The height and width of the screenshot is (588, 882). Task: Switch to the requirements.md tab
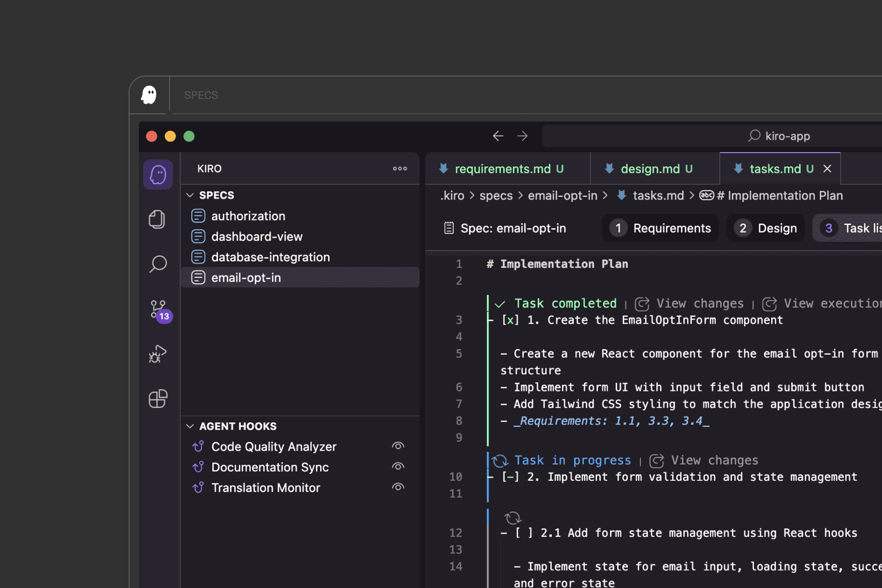503,168
